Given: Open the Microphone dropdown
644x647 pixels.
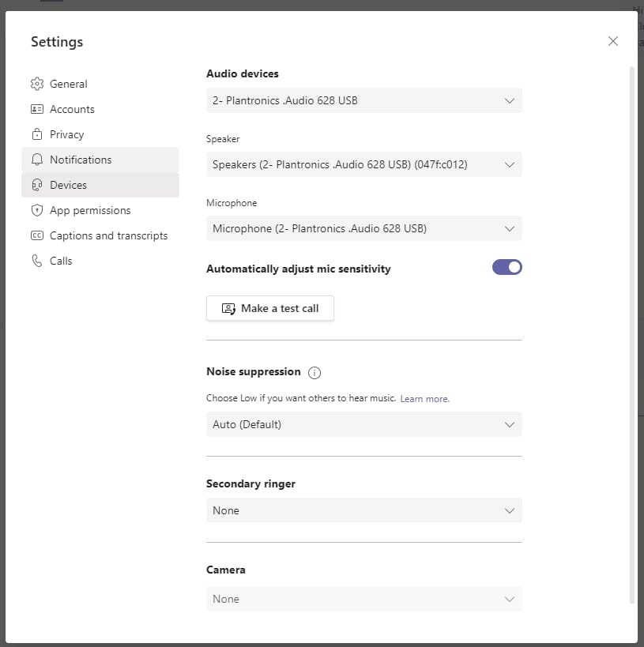Looking at the screenshot, I should 363,228.
